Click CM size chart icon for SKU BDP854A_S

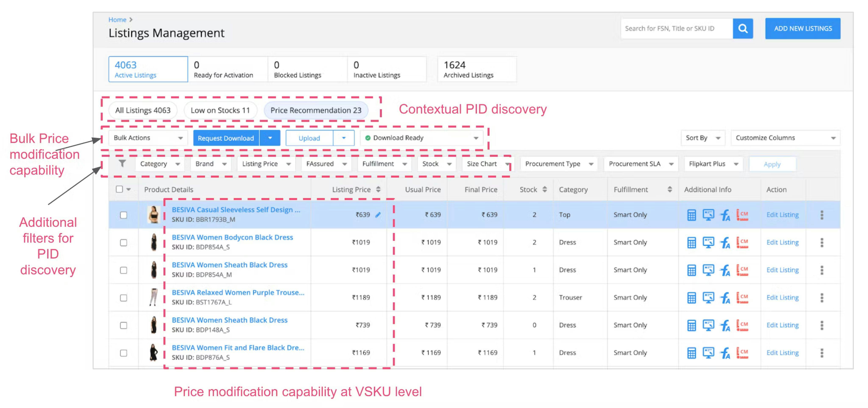click(x=742, y=242)
